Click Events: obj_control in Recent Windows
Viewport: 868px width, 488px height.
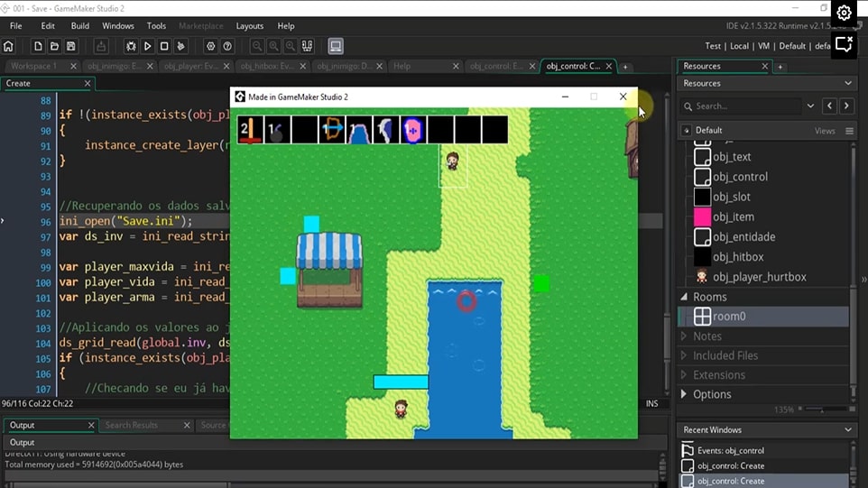point(730,450)
